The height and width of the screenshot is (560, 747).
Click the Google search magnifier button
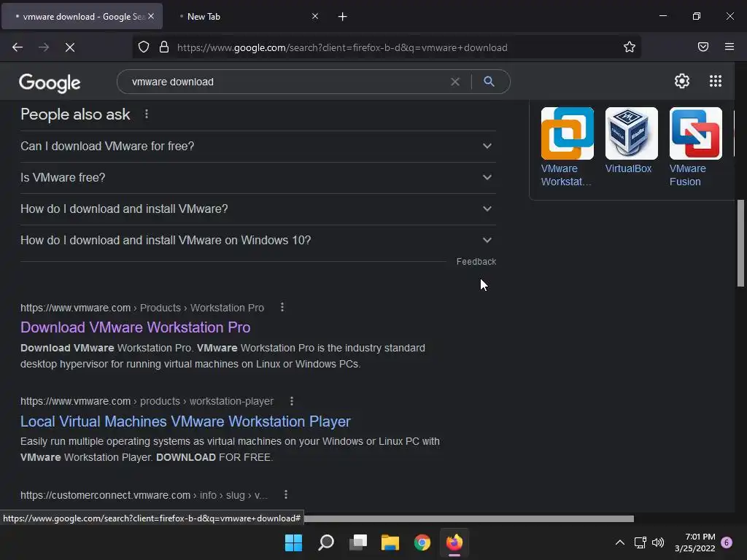(x=489, y=82)
